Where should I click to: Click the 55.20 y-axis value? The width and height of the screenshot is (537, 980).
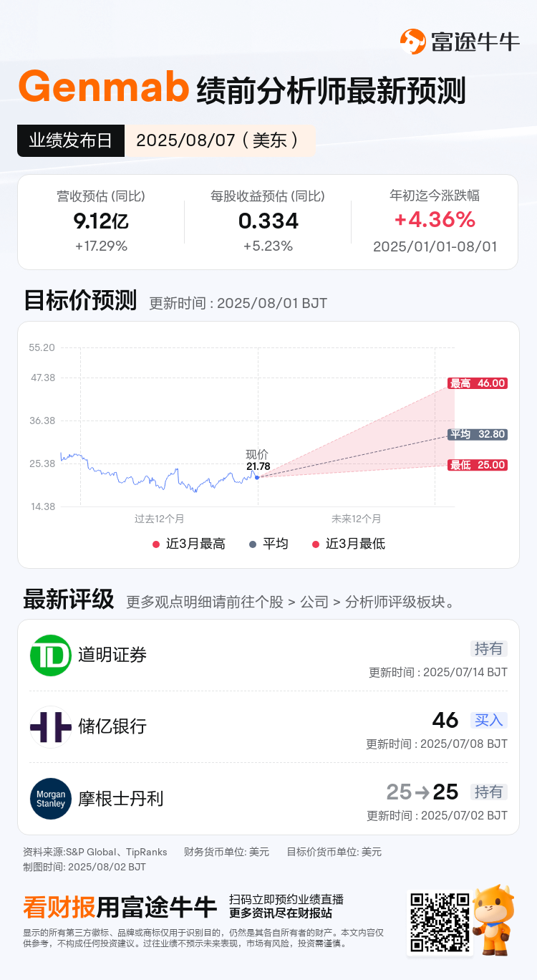point(42,347)
